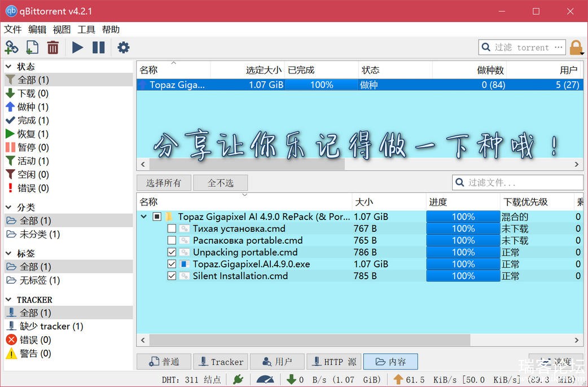Click the green plug connection status icon
Screen dimensions: 588x387
[238, 380]
